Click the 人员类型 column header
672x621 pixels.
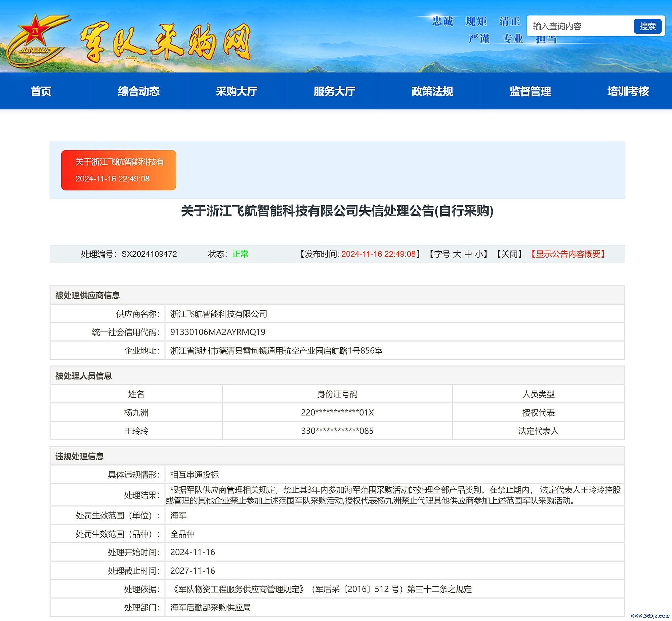(x=539, y=394)
